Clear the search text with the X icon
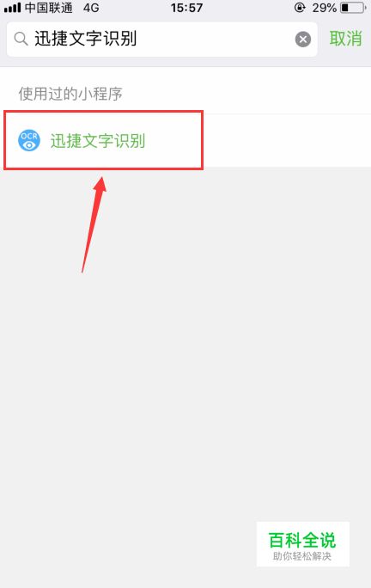Image resolution: width=371 pixels, height=588 pixels. tap(303, 39)
